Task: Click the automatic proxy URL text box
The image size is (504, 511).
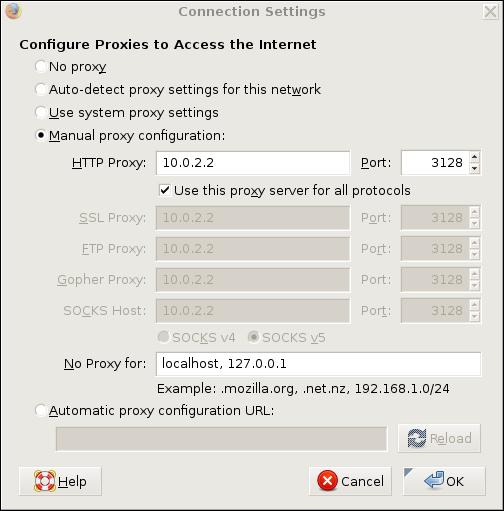Action: pyautogui.click(x=221, y=439)
